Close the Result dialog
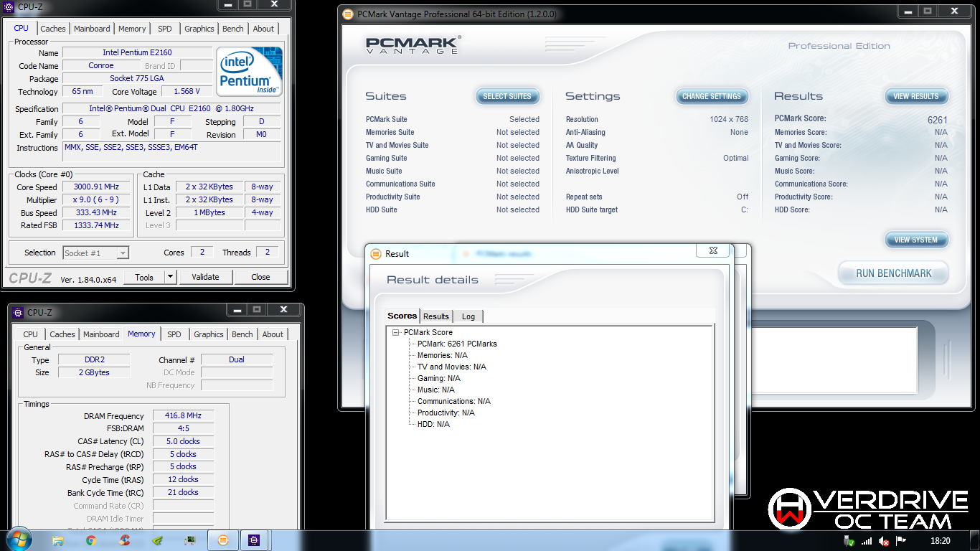 [713, 250]
